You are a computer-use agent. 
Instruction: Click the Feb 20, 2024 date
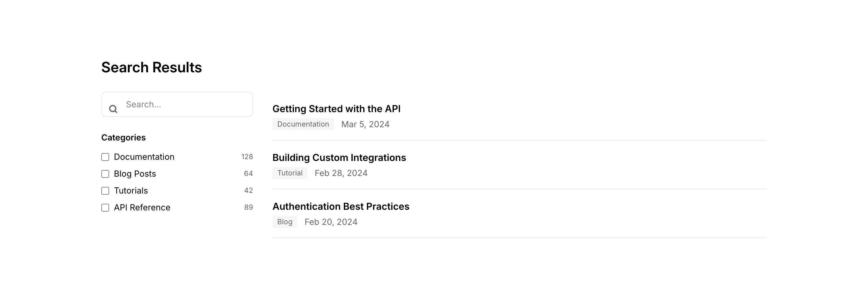click(x=331, y=222)
